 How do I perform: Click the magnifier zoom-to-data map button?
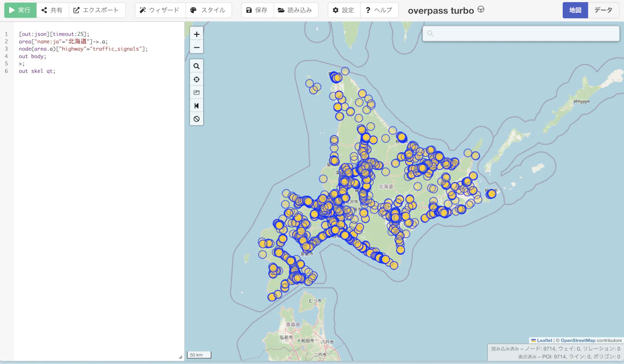point(196,66)
